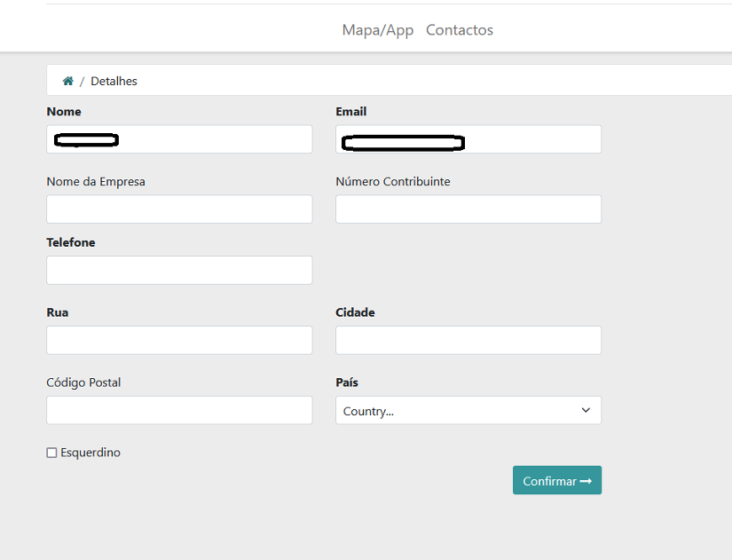Select the Cidade text field
Image resolution: width=732 pixels, height=560 pixels.
click(468, 341)
